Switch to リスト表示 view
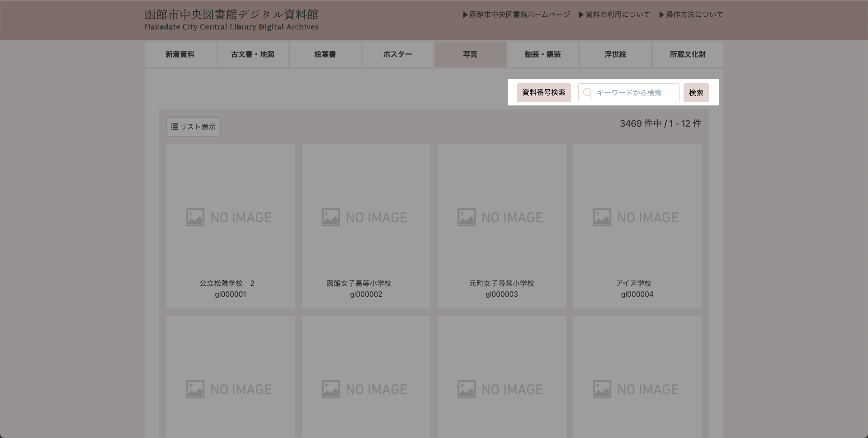This screenshot has height=438, width=868. point(193,127)
